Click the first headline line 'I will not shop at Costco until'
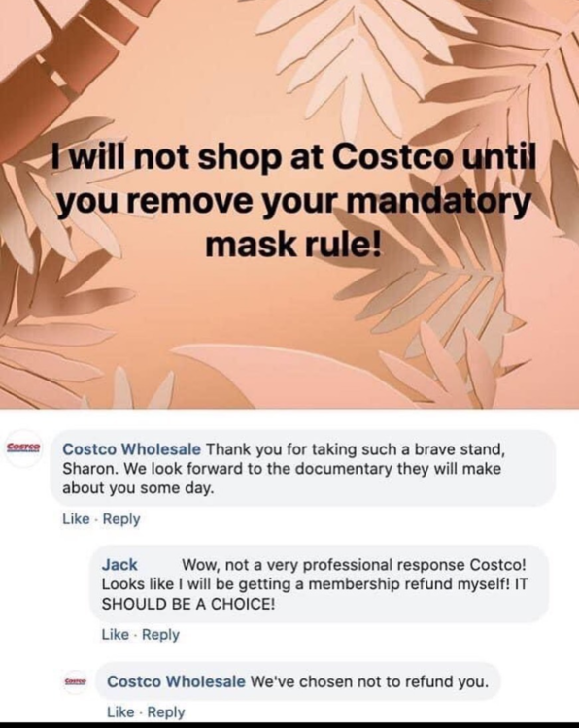 click(293, 160)
